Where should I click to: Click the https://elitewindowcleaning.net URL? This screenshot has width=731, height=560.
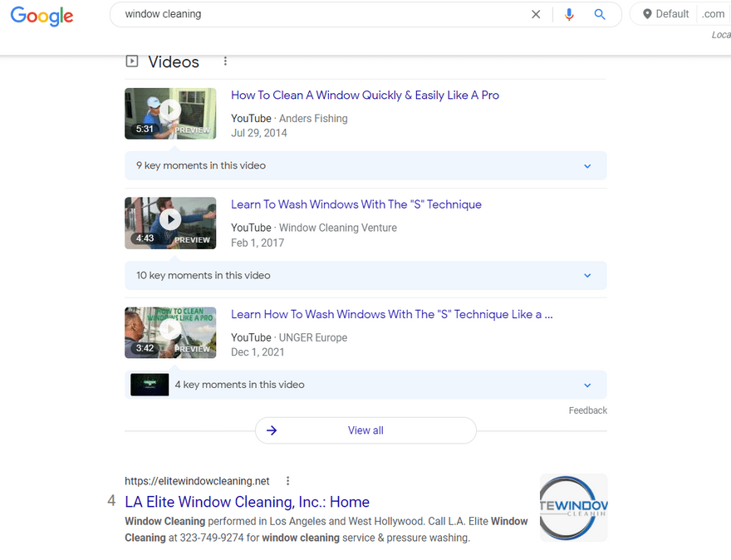197,481
